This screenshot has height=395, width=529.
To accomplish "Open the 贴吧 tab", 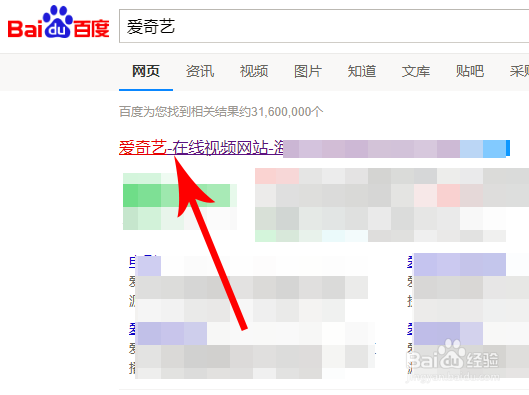I will click(x=470, y=71).
